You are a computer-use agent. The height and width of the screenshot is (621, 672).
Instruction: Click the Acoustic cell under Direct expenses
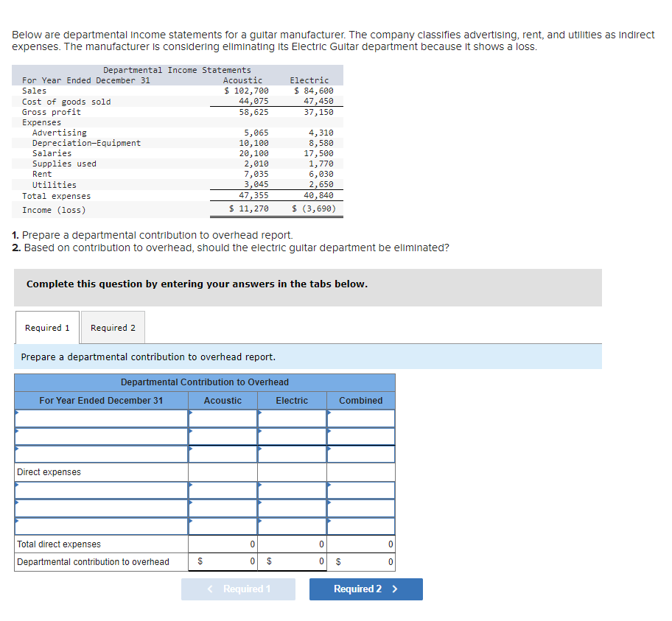(x=223, y=490)
